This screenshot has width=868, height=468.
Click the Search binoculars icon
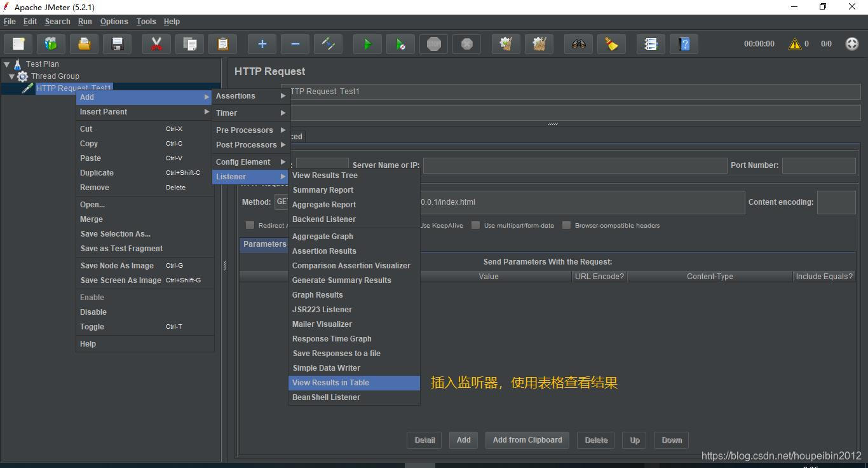click(578, 44)
